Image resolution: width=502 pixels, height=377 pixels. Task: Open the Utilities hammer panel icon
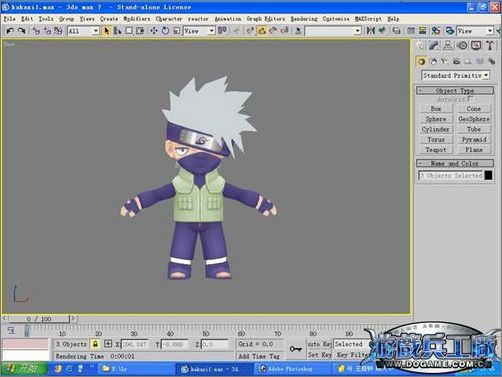click(490, 45)
